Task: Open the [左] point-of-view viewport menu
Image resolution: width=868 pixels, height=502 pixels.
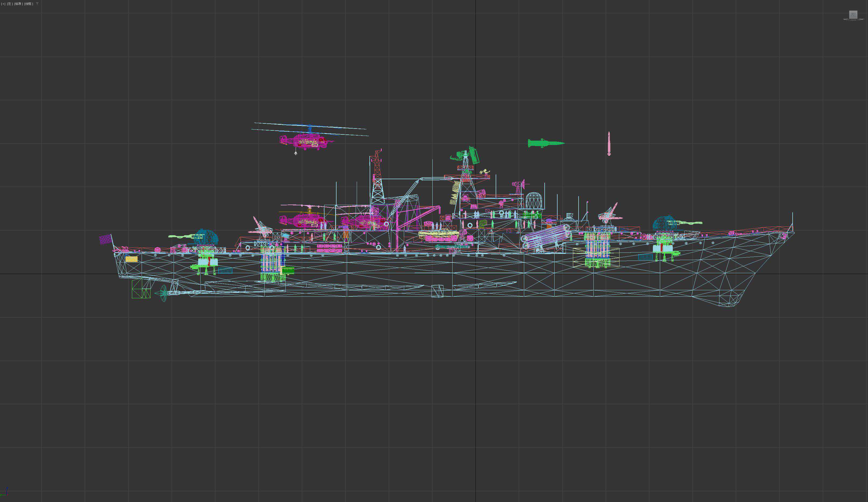Action: click(10, 4)
